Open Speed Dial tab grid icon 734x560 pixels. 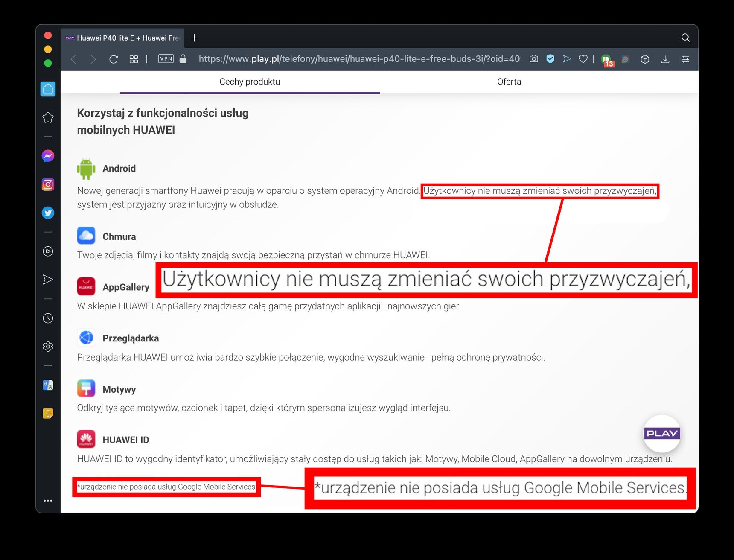tap(134, 59)
